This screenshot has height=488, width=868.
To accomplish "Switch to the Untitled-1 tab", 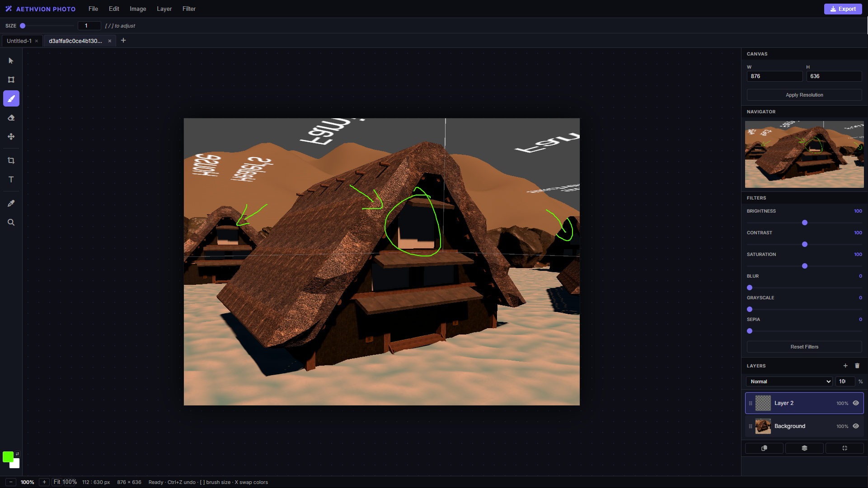I will [x=19, y=41].
